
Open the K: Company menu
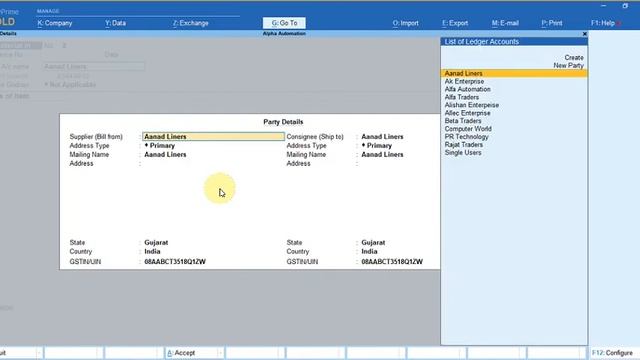pyautogui.click(x=55, y=23)
